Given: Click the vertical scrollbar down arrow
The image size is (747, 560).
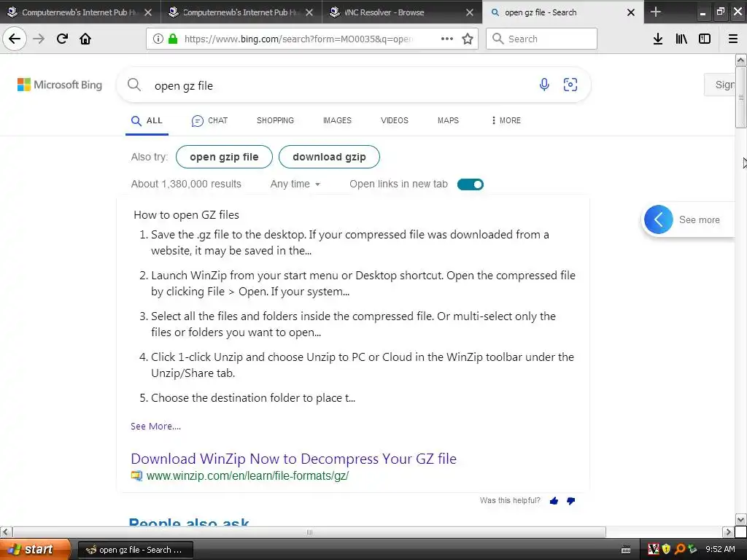Looking at the screenshot, I should click(x=741, y=519).
